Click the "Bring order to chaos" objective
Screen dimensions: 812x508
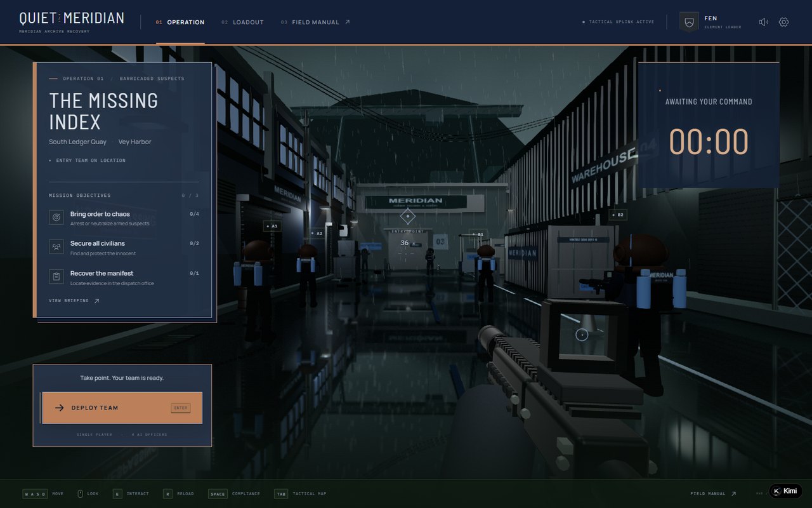point(124,218)
